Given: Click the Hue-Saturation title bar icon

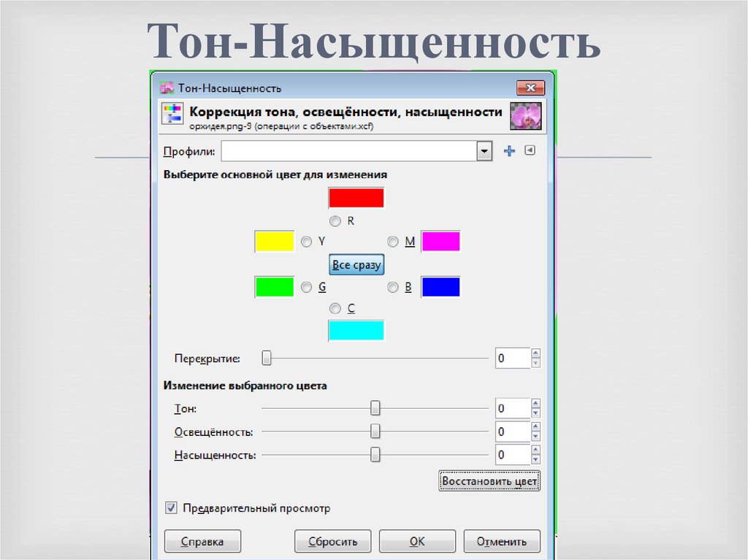Looking at the screenshot, I should click(x=167, y=87).
